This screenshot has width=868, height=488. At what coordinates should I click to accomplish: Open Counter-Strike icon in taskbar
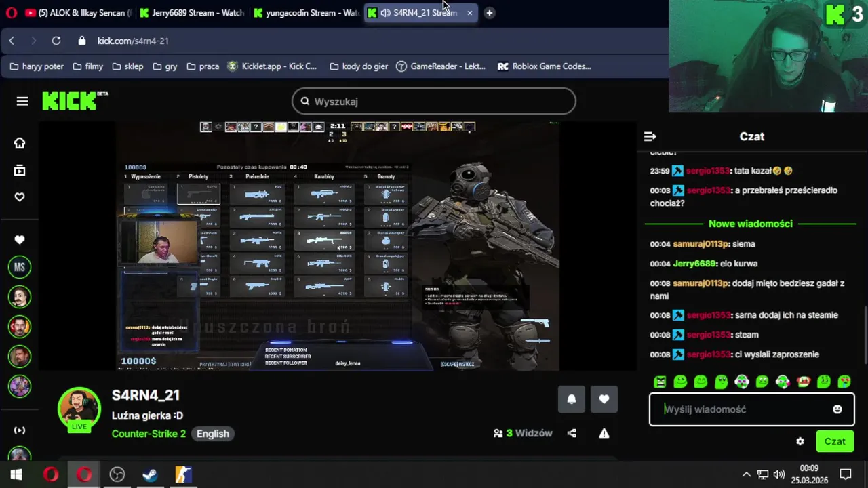183,474
